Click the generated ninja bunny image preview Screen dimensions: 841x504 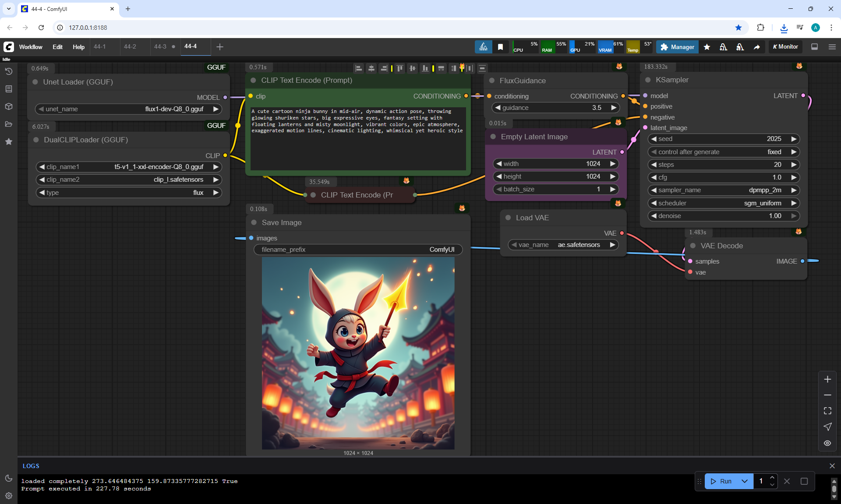tap(358, 353)
